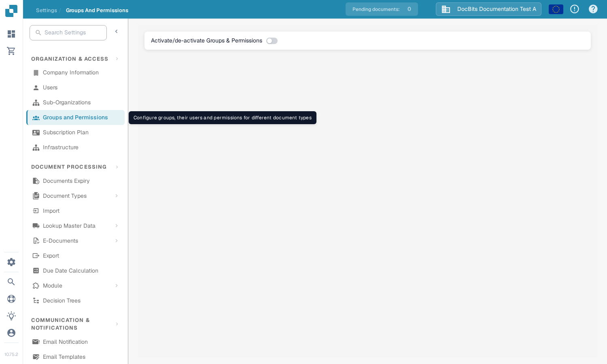607x364 pixels.
Task: Toggle the Activate/de-activate Groups & Permissions switch
Action: point(272,41)
